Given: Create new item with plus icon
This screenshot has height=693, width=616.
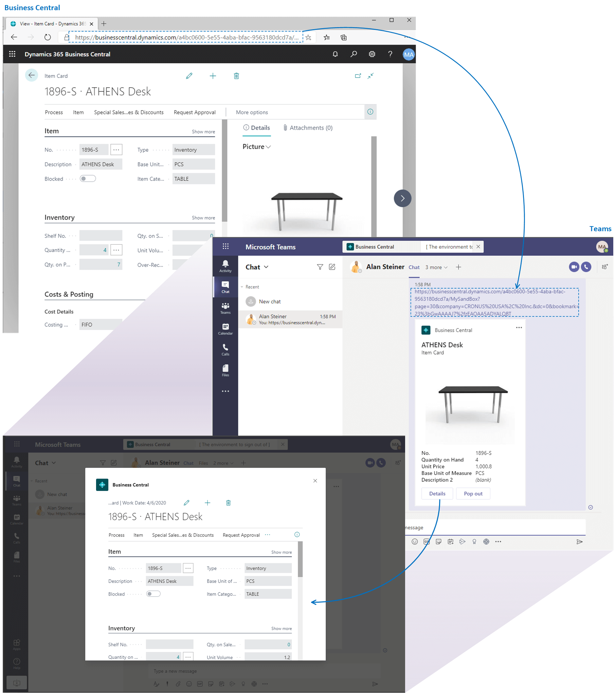Looking at the screenshot, I should (213, 76).
